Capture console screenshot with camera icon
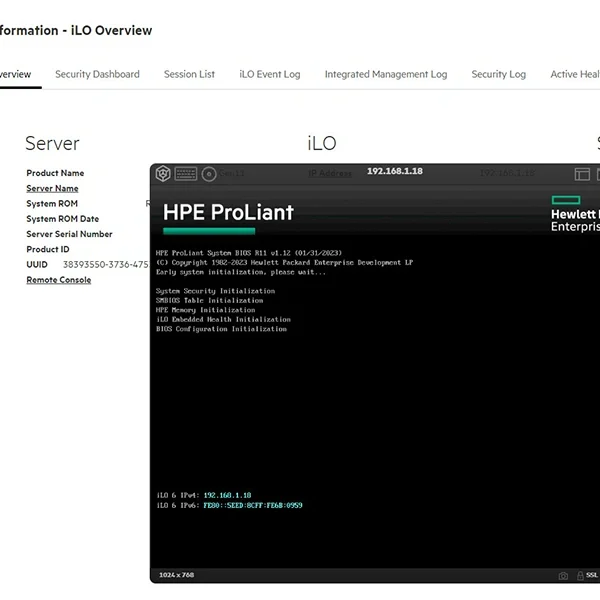The image size is (600, 600). [564, 575]
